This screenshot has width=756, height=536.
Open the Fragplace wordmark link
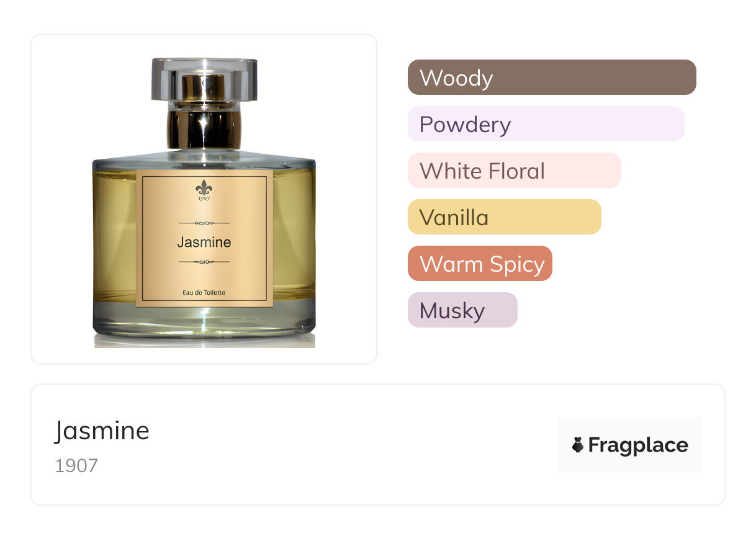point(638,445)
